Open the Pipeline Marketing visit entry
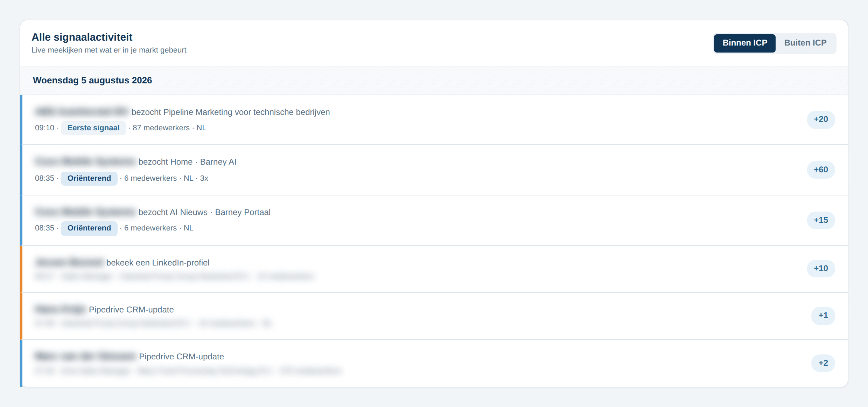 (434, 120)
